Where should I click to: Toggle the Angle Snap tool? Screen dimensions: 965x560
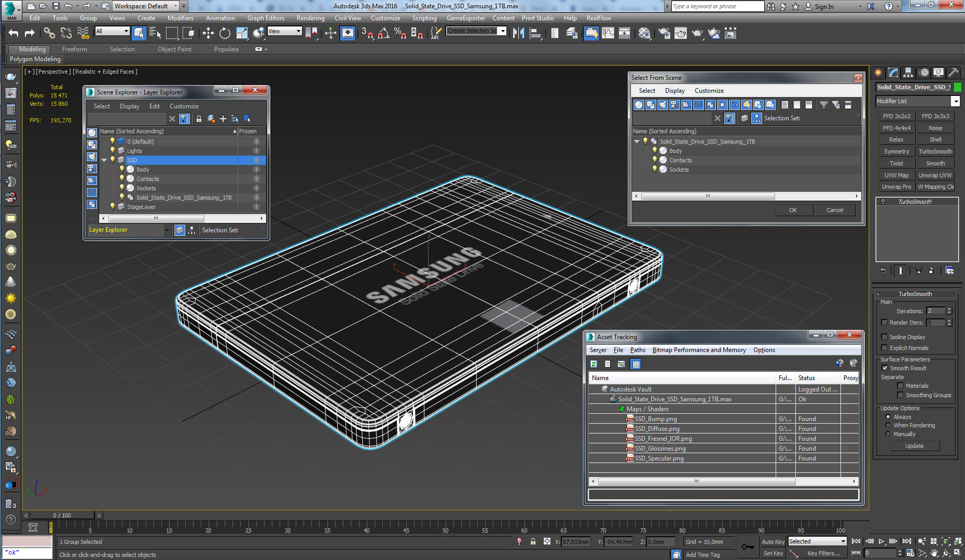384,33
